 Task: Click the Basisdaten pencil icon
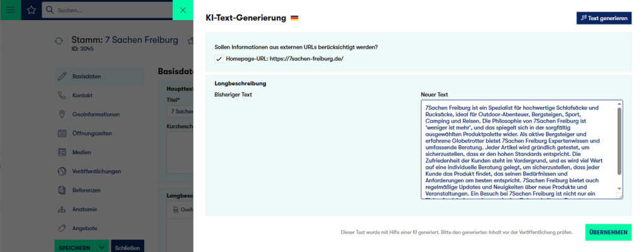click(62, 76)
